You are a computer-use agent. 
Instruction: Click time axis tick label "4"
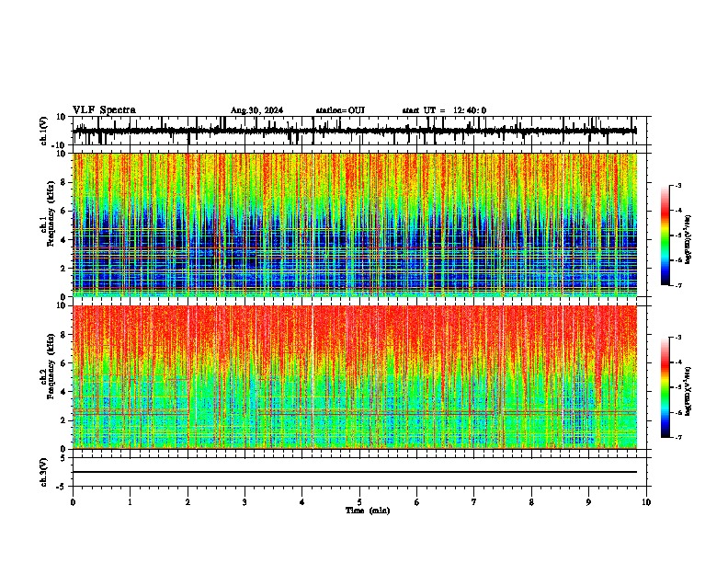(302, 502)
